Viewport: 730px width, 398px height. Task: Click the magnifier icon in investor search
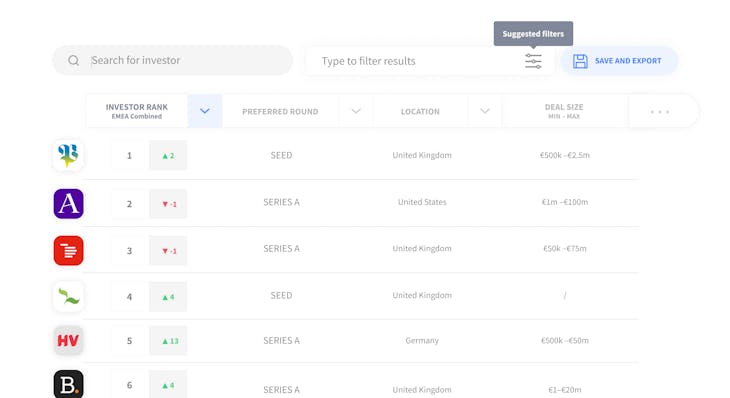click(x=74, y=61)
